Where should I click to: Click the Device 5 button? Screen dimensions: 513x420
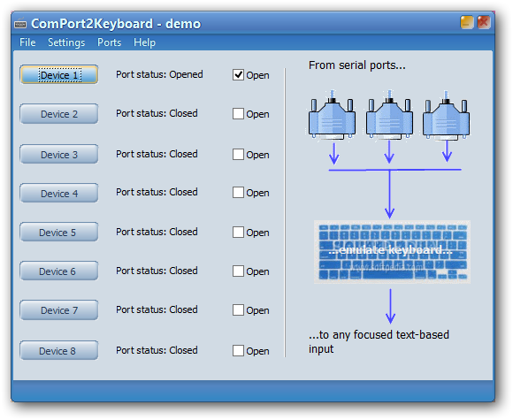[x=59, y=232]
